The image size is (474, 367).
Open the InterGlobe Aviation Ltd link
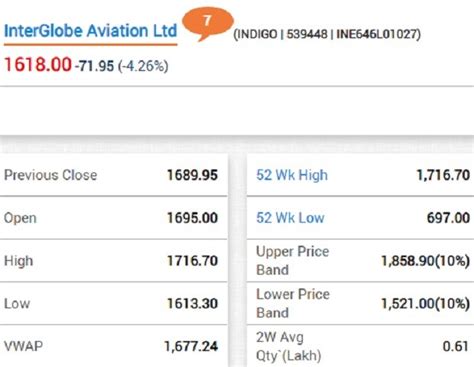click(90, 31)
